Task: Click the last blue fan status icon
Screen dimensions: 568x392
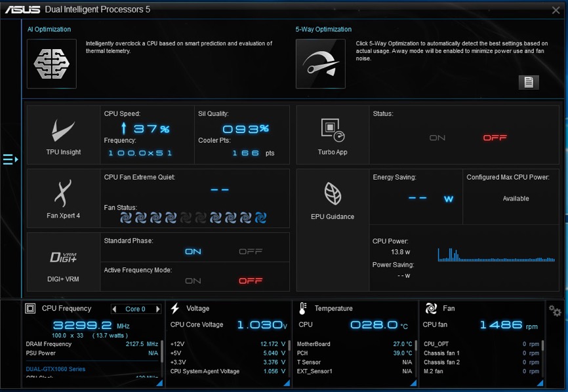Action: point(260,218)
